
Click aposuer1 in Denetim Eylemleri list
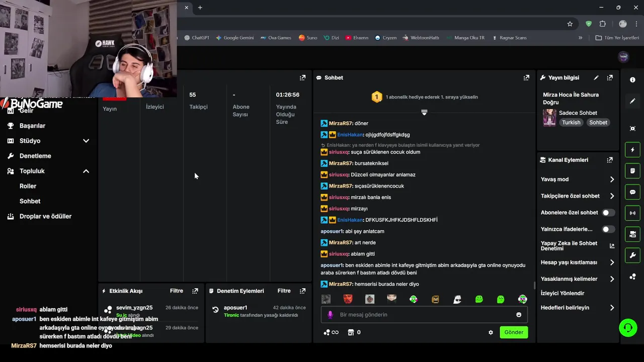[x=235, y=308]
